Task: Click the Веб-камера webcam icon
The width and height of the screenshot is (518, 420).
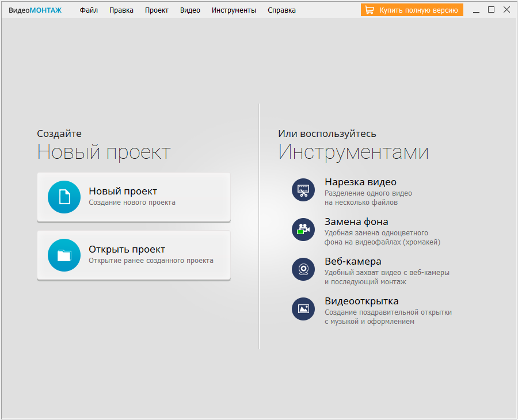Action: click(303, 269)
